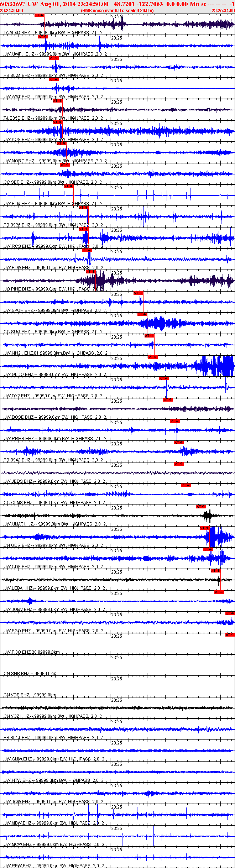Click the 'RMS noise over 6.0 s' caption
The image size is (235, 868).
pos(117,11)
